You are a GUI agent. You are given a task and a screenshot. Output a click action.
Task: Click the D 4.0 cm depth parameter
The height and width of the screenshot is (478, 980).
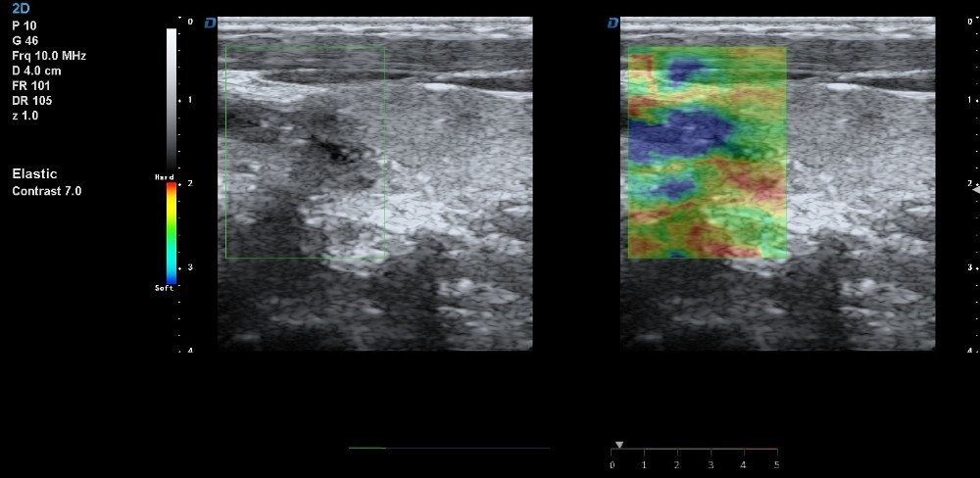37,71
